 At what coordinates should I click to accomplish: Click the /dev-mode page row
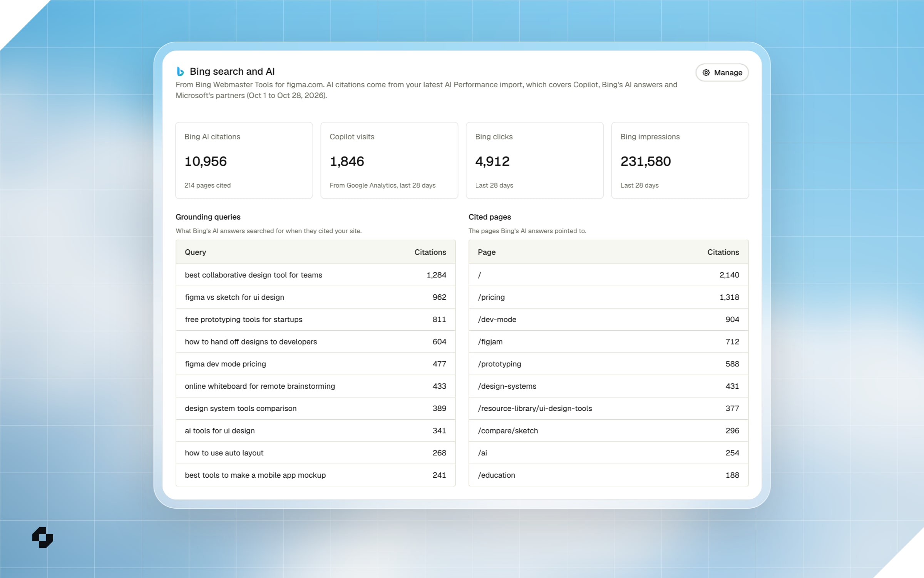(609, 319)
